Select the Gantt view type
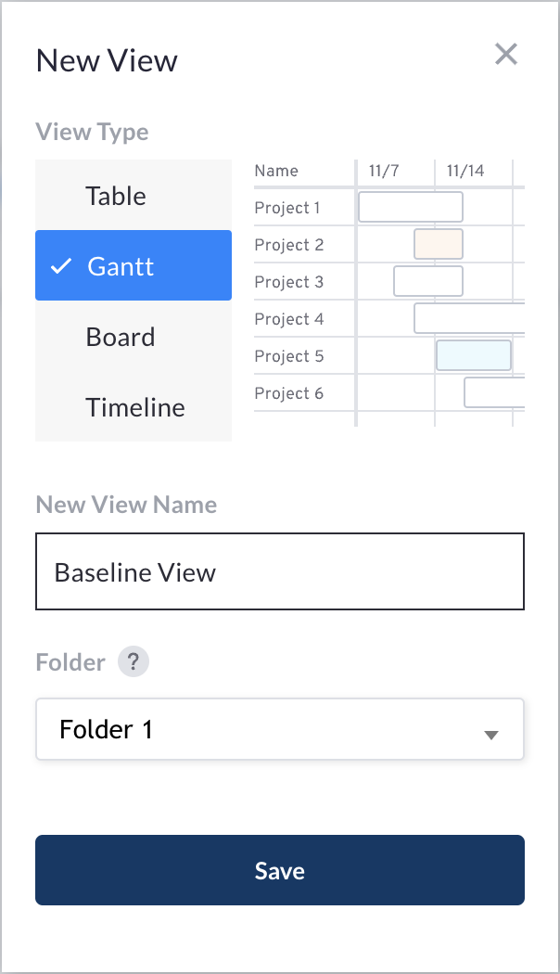Screen dimensions: 560x974 (134, 266)
